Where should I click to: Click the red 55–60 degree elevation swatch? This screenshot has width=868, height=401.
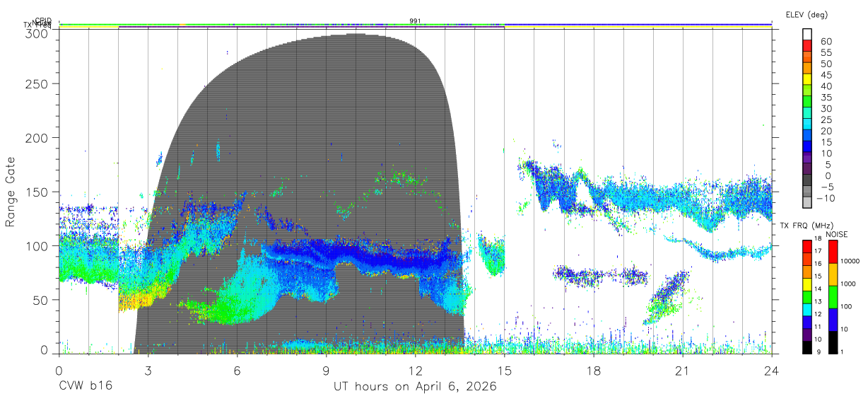807,46
